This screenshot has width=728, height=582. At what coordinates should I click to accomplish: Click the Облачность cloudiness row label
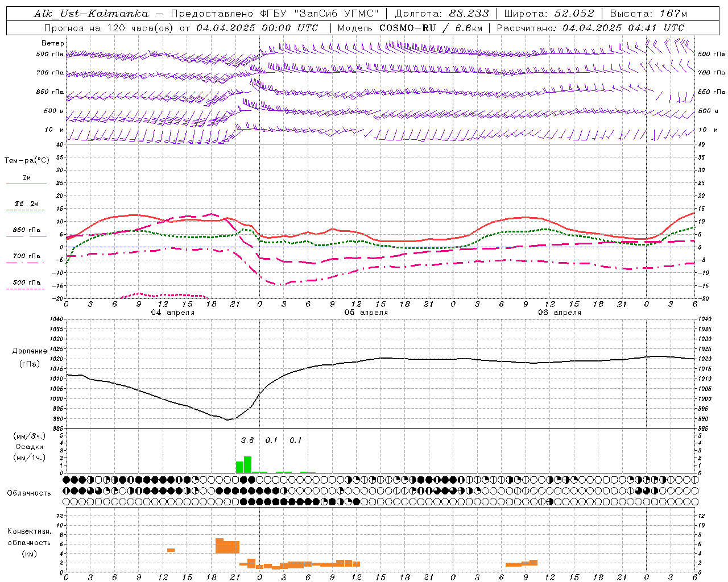29,493
